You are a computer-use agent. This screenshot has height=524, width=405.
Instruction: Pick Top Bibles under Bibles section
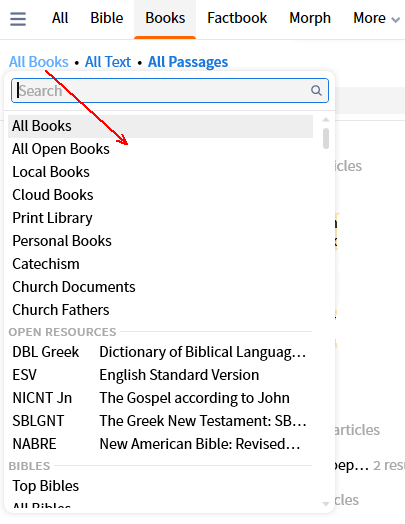[160, 486]
